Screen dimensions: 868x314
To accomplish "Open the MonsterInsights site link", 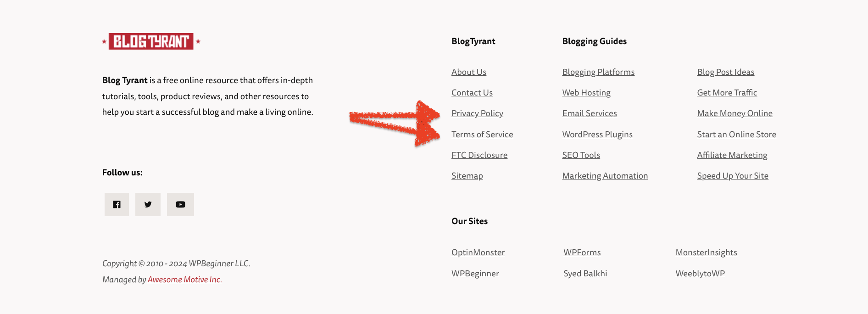I will (706, 252).
